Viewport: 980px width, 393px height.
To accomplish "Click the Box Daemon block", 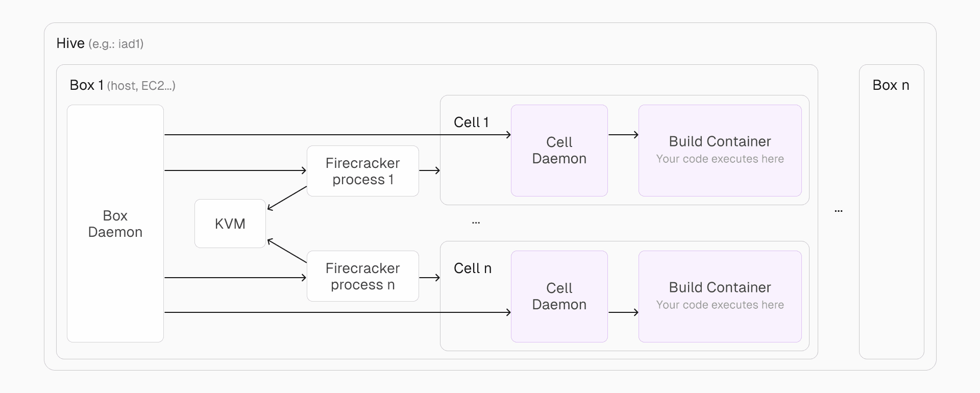I will pyautogui.click(x=115, y=224).
